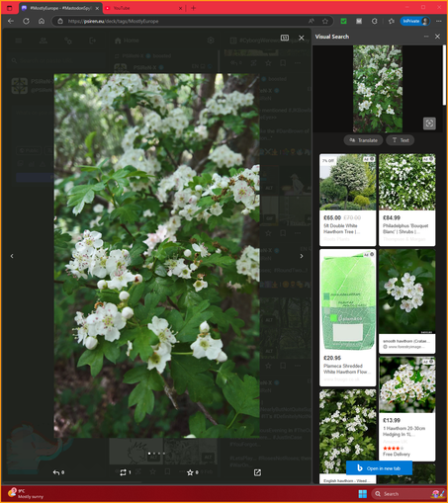
Task: Click Open in new tab Bing button
Action: click(x=379, y=468)
